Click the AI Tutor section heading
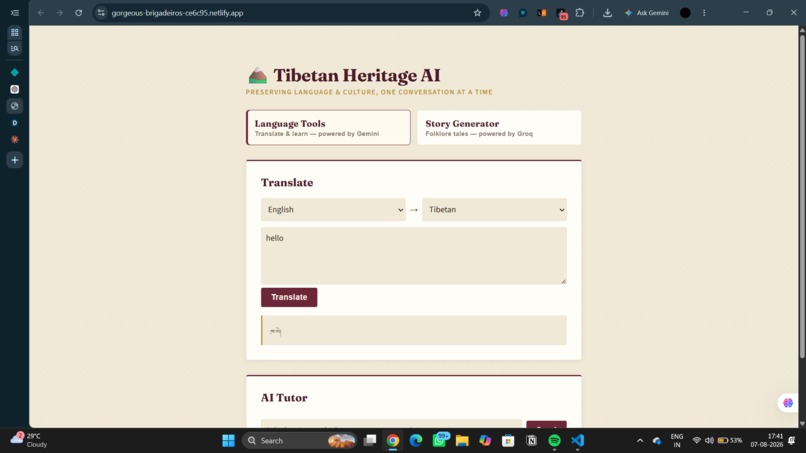 point(284,397)
